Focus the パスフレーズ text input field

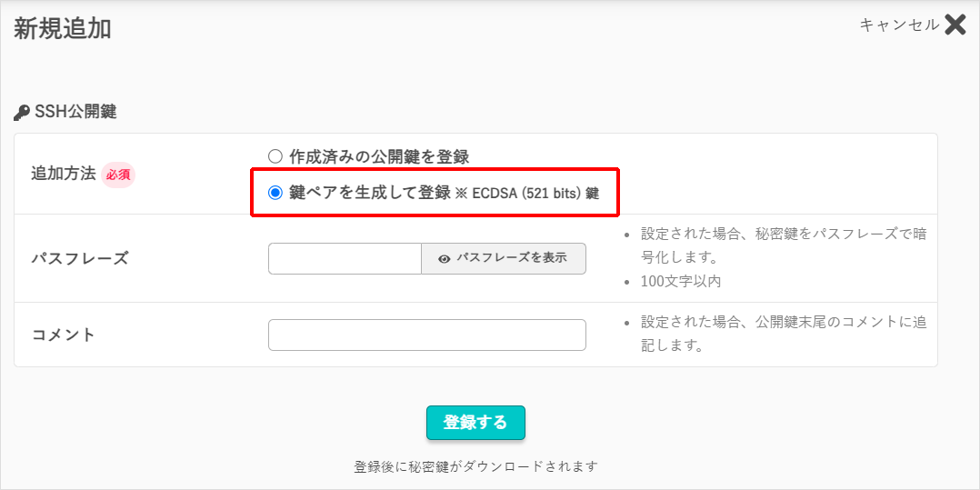tap(345, 258)
